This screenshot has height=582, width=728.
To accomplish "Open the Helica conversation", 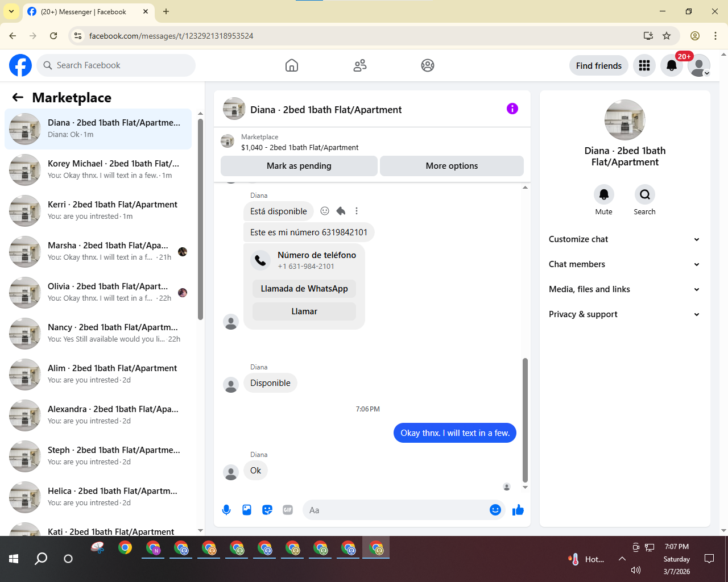I will point(98,497).
